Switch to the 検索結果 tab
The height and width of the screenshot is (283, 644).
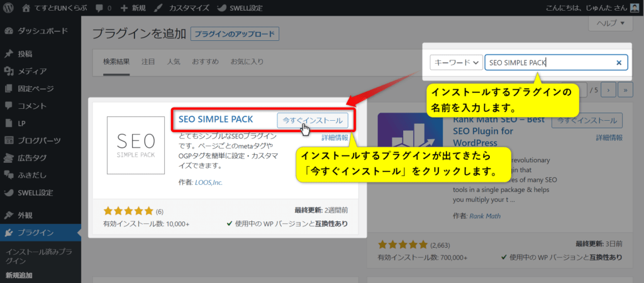(116, 62)
